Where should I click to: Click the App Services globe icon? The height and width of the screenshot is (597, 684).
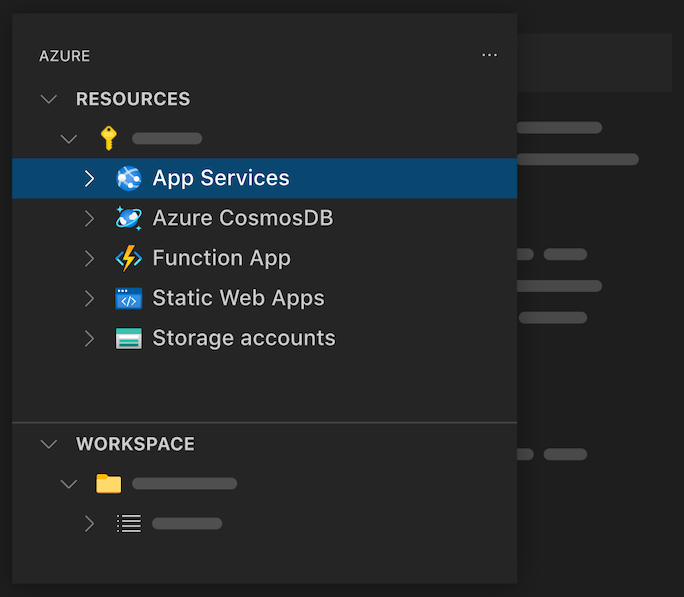tap(129, 179)
